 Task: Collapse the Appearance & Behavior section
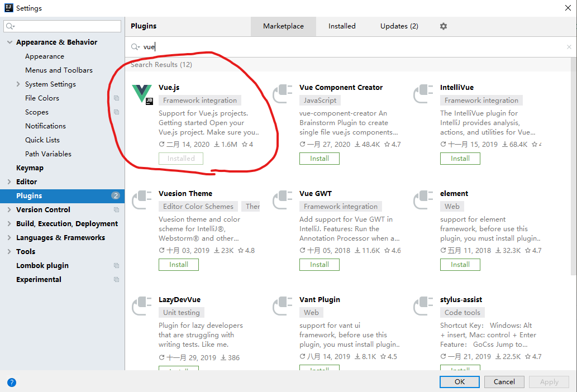point(9,42)
